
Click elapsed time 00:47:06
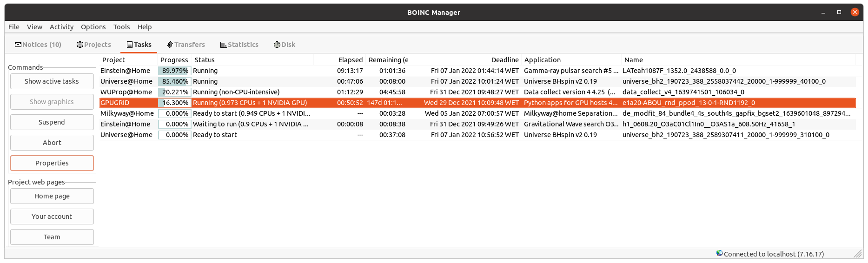click(350, 81)
